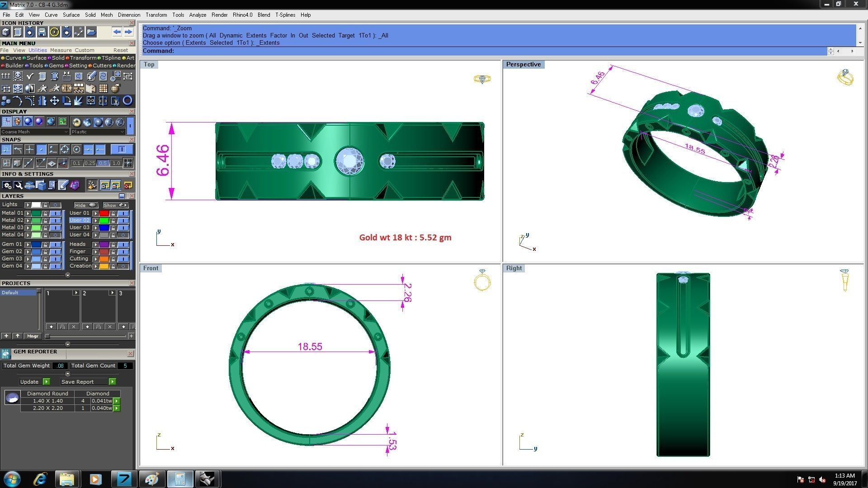The height and width of the screenshot is (488, 868).
Task: Toggle the Metal 04 layer on/off switch
Action: (x=55, y=235)
